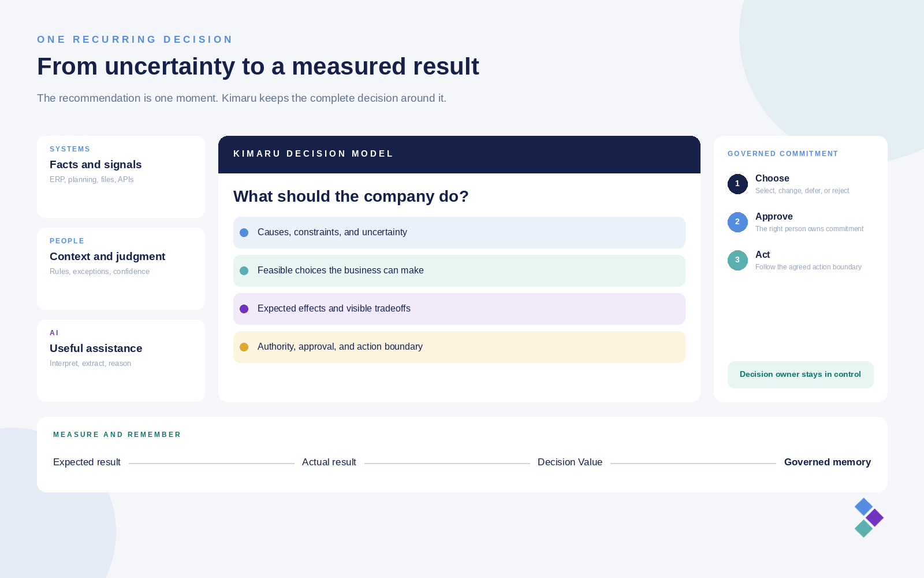
Task: Open the Facts and signals card
Action: (x=121, y=177)
